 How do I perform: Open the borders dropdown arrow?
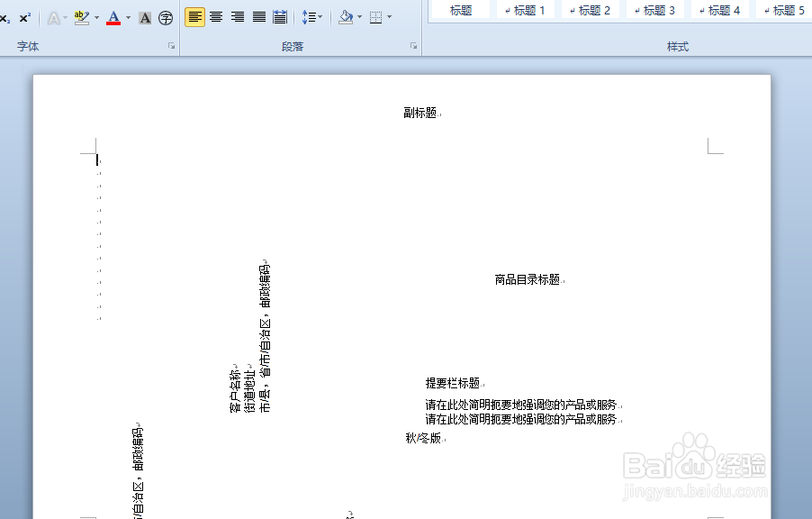coord(388,16)
